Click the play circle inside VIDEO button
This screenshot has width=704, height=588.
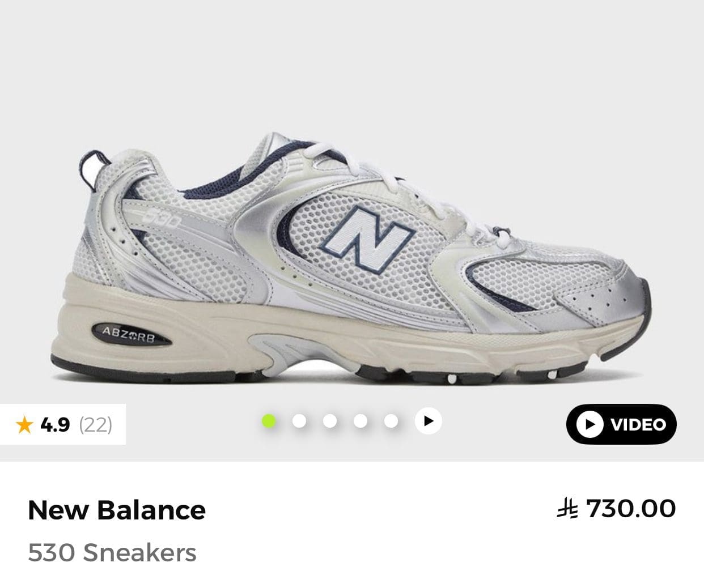(590, 424)
